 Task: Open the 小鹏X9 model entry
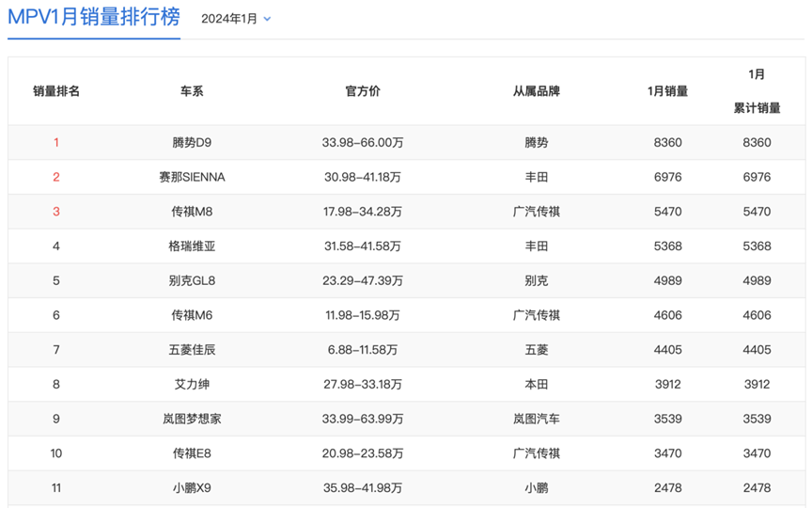coord(192,488)
